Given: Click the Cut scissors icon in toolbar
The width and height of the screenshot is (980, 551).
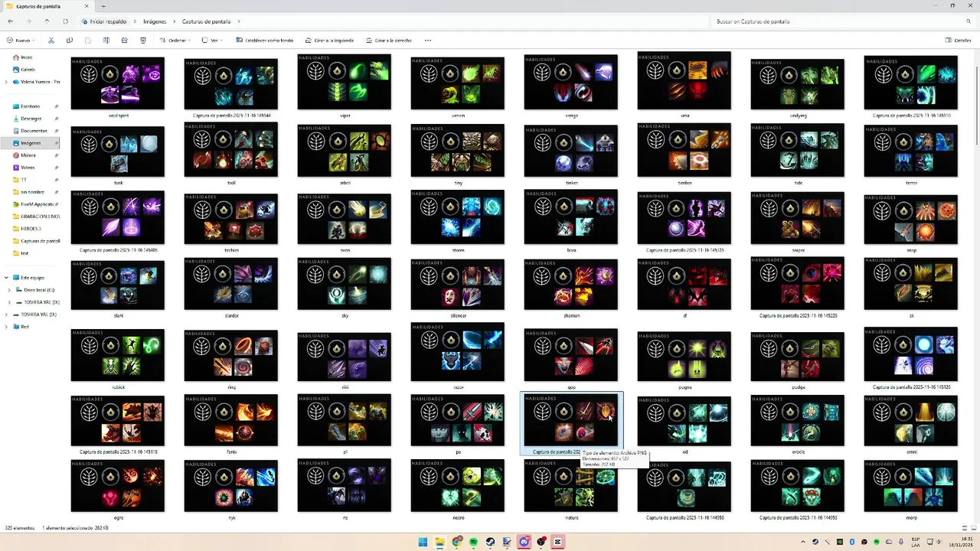Looking at the screenshot, I should pos(51,41).
